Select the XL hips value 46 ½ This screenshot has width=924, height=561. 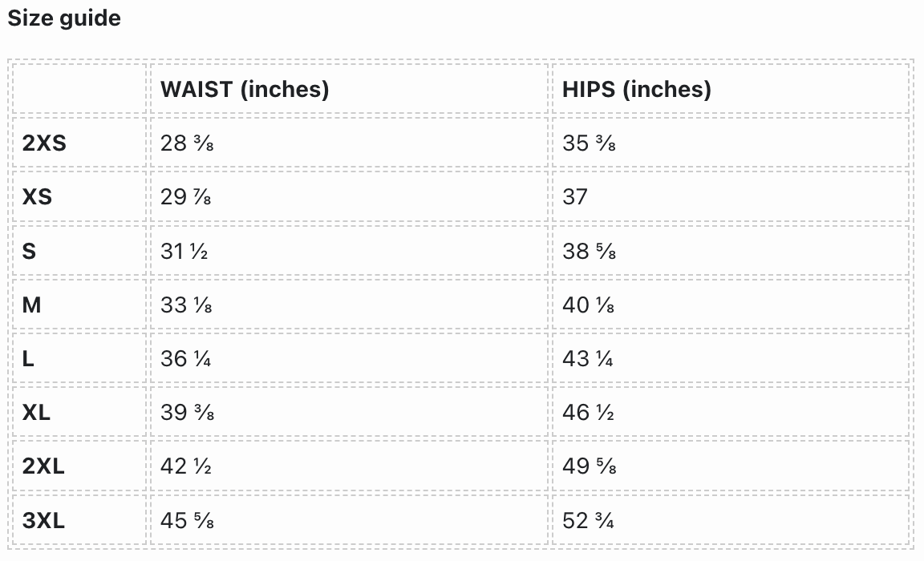pos(589,413)
